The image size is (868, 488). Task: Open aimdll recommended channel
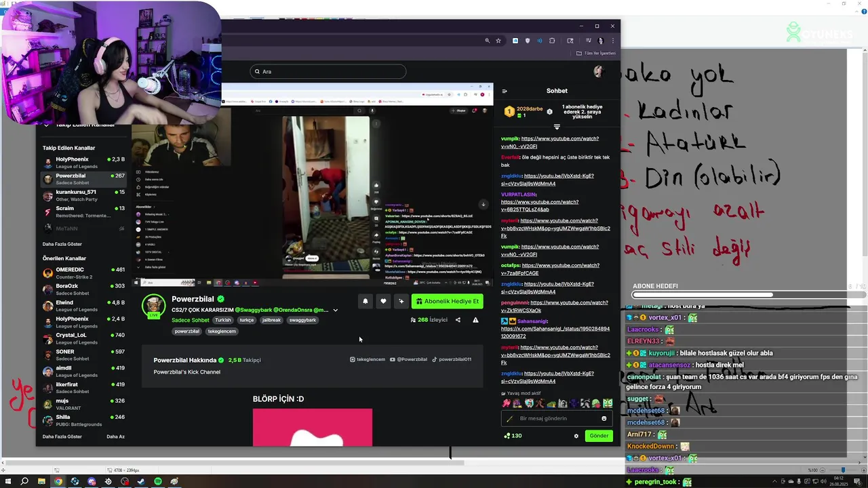83,371
